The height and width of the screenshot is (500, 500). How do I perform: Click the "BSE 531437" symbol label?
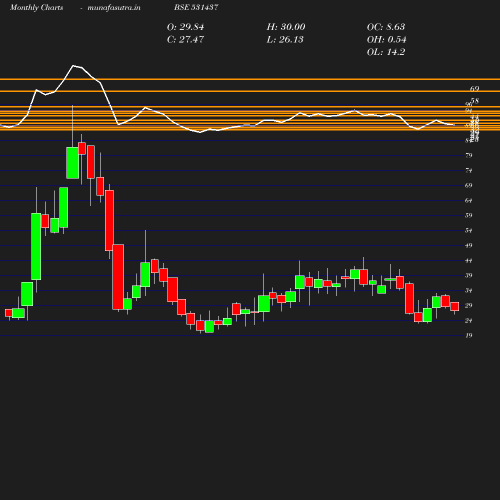point(196,7)
